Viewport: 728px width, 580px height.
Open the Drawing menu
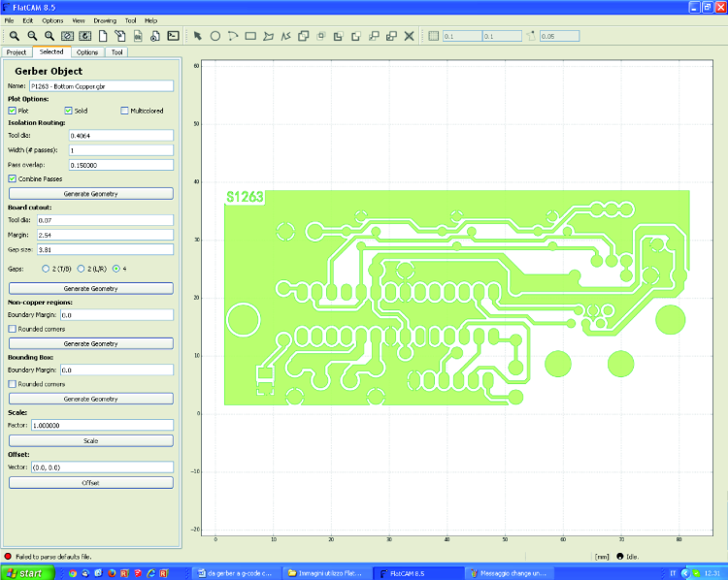coord(105,20)
